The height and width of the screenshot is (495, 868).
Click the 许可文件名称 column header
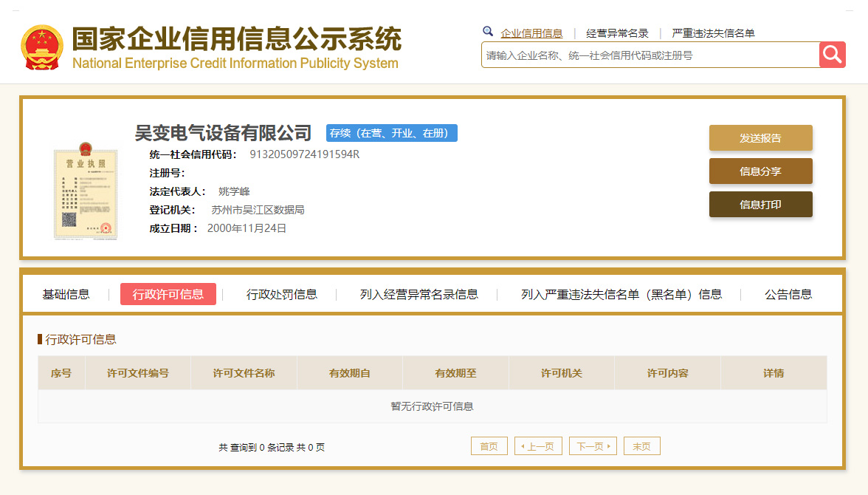(244, 373)
